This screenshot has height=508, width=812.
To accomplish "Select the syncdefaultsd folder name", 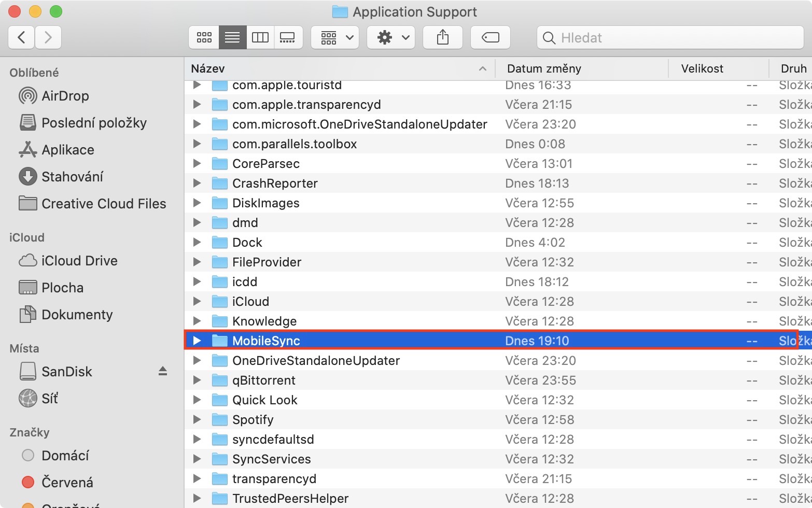I will click(x=273, y=440).
